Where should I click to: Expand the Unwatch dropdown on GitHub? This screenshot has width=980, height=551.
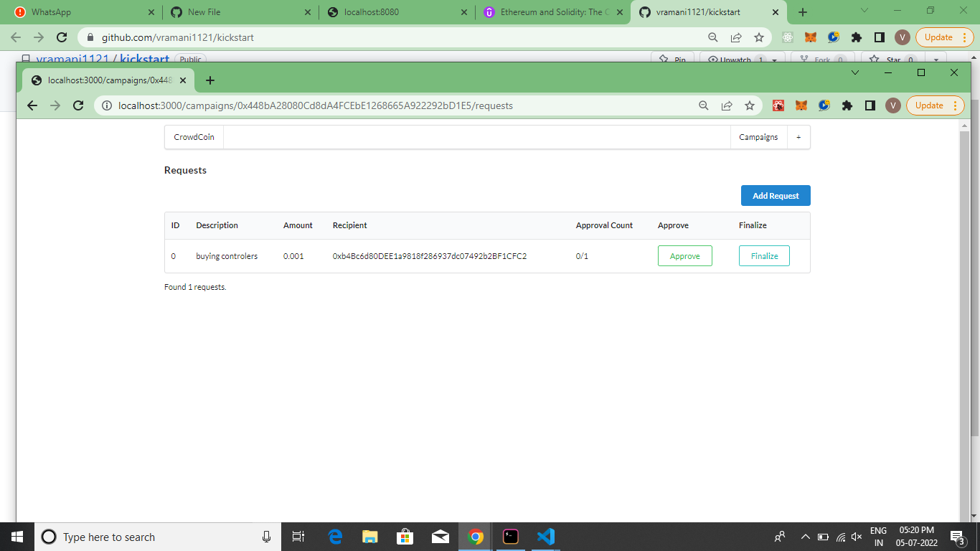click(x=773, y=60)
